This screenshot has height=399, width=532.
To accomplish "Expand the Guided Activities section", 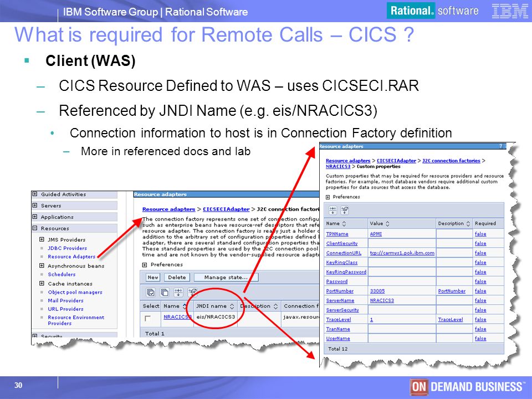I will click(x=34, y=194).
